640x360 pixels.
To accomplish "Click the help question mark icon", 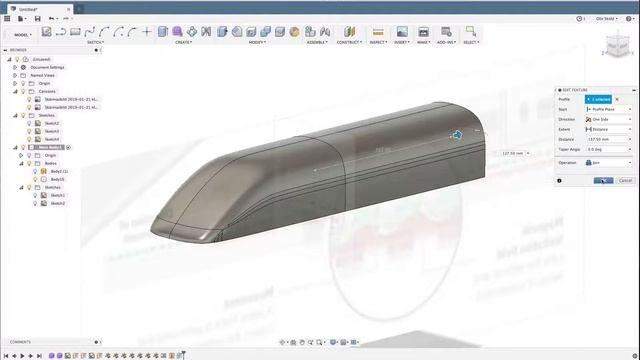I will tap(629, 19).
